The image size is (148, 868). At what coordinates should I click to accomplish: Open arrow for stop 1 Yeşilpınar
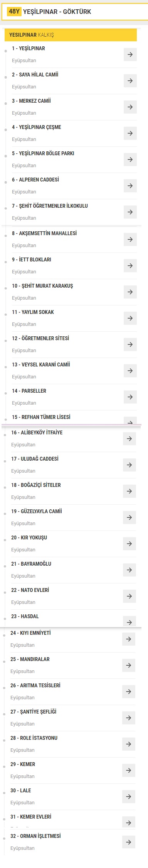pos(130,54)
